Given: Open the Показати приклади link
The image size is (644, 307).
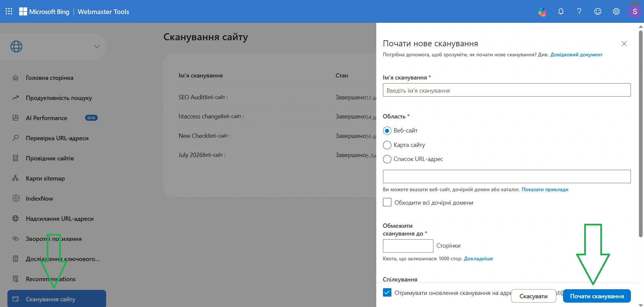Looking at the screenshot, I should 545,190.
